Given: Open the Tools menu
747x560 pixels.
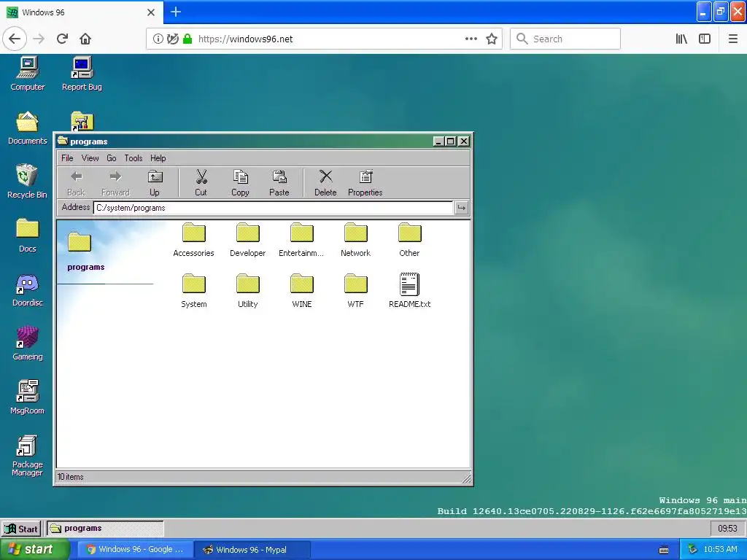Looking at the screenshot, I should click(133, 158).
